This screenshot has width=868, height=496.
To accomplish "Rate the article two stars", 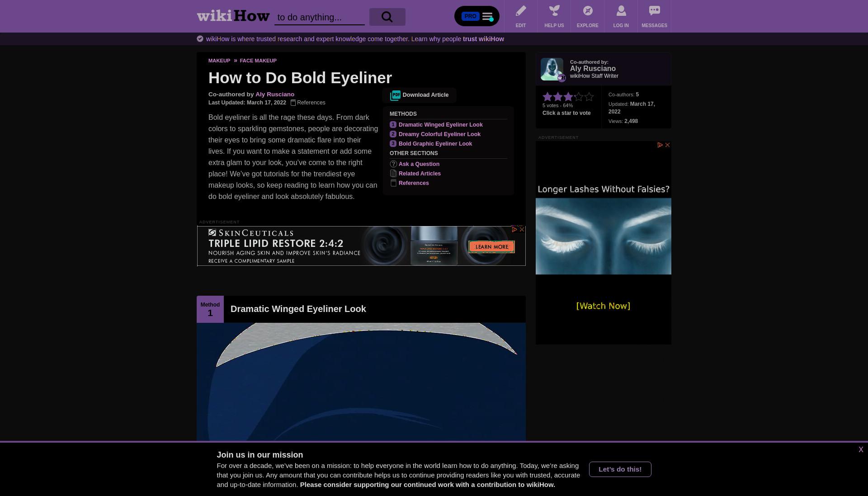I will [558, 97].
